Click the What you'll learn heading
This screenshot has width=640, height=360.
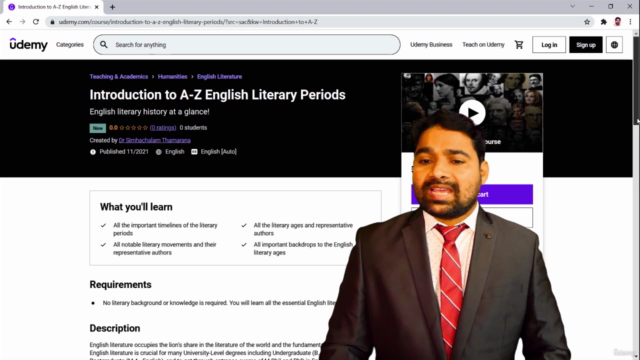coord(136,207)
